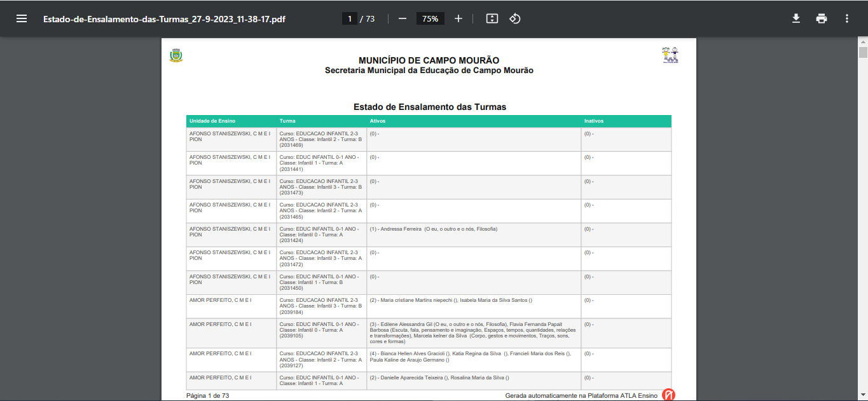Print the PDF document
This screenshot has width=868, height=401.
click(x=822, y=18)
